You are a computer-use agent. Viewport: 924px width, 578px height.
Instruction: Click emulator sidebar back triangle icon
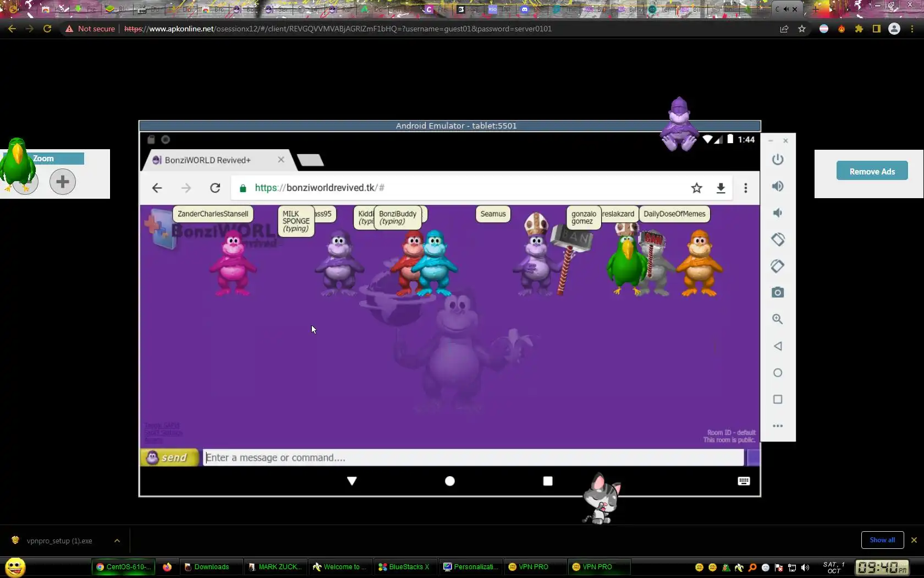coord(777,346)
